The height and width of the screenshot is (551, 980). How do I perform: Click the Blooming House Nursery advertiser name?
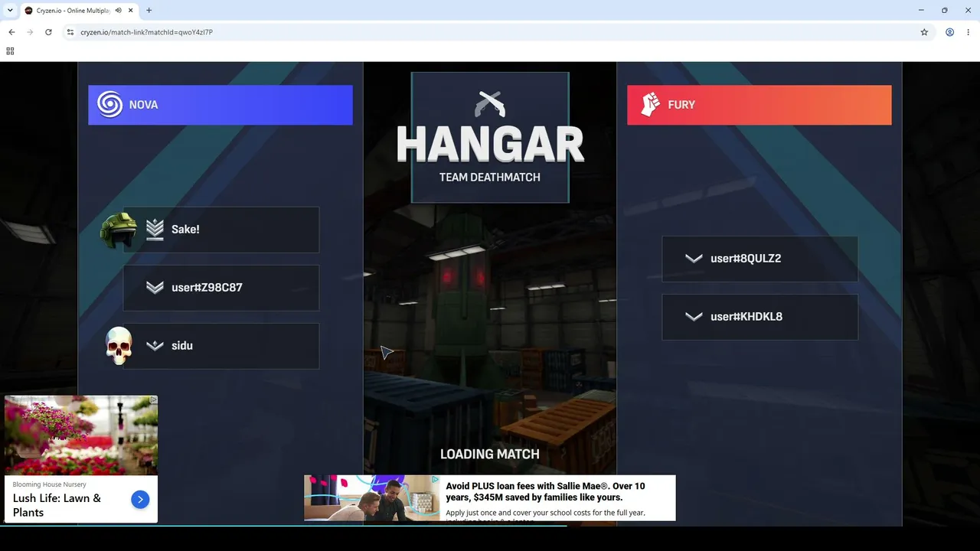point(49,484)
